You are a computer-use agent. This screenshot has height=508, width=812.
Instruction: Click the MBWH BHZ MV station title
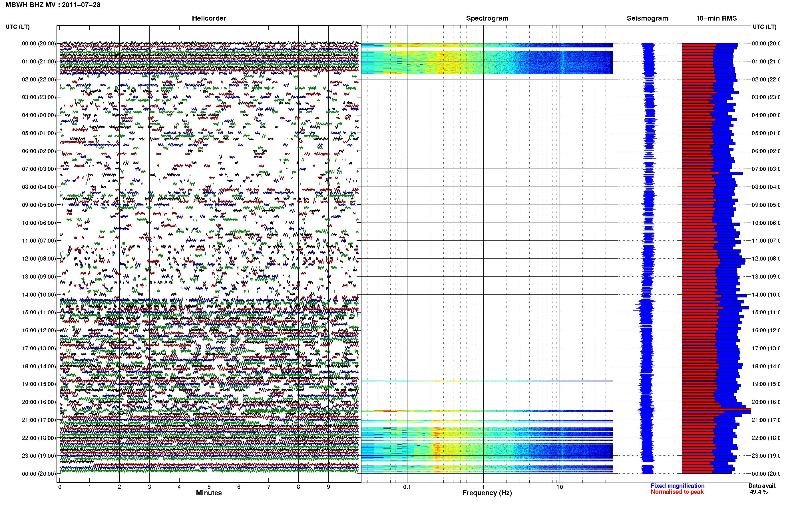(x=53, y=5)
